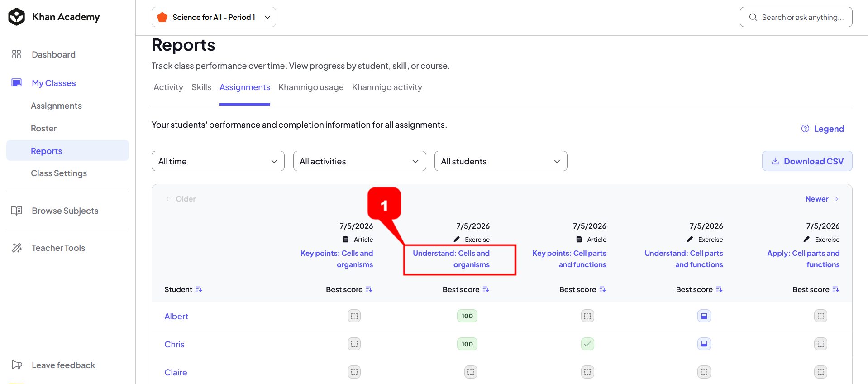
Task: Expand the All time dropdown
Action: [x=218, y=161]
